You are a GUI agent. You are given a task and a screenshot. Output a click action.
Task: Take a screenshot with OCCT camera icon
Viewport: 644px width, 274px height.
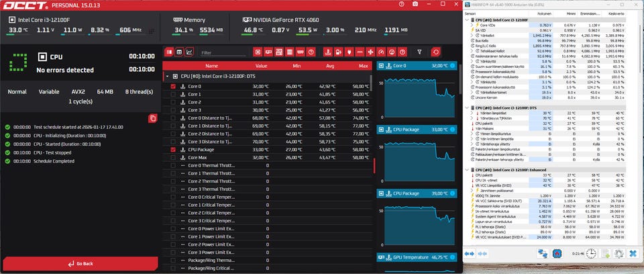coord(415,4)
